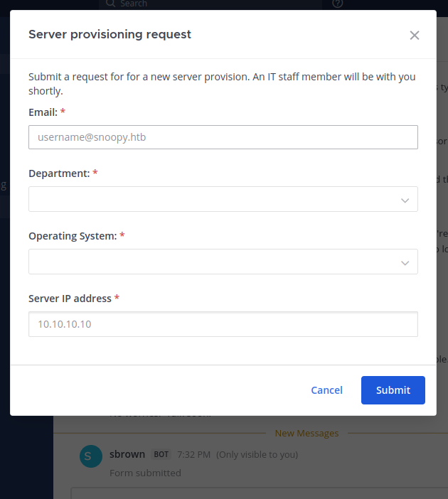This screenshot has height=499, width=448.
Task: Focus the Email input field
Action: 223,137
